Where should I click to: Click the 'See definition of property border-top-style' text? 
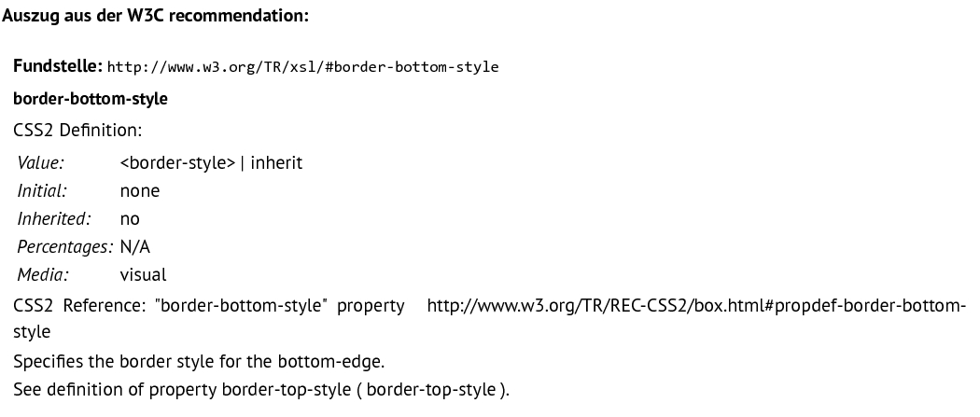[182, 390]
